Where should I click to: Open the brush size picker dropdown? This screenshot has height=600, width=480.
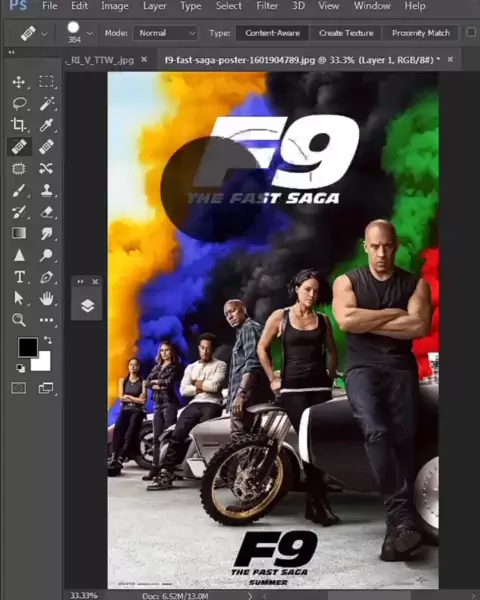[90, 34]
